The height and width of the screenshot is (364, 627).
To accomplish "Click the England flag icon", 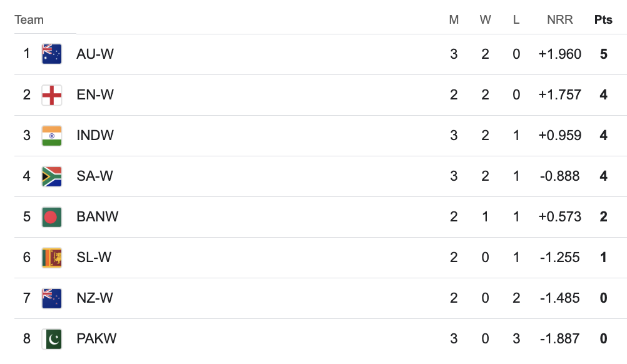I will pyautogui.click(x=51, y=95).
